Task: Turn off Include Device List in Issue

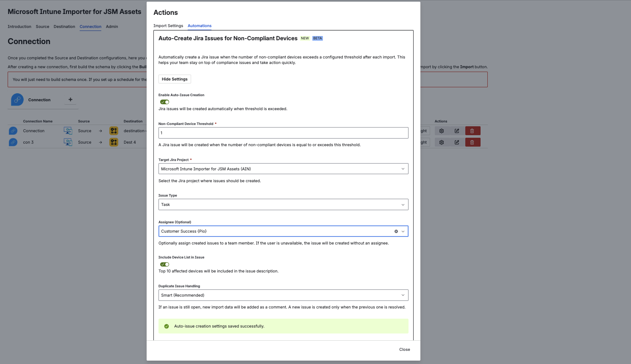Action: click(164, 264)
